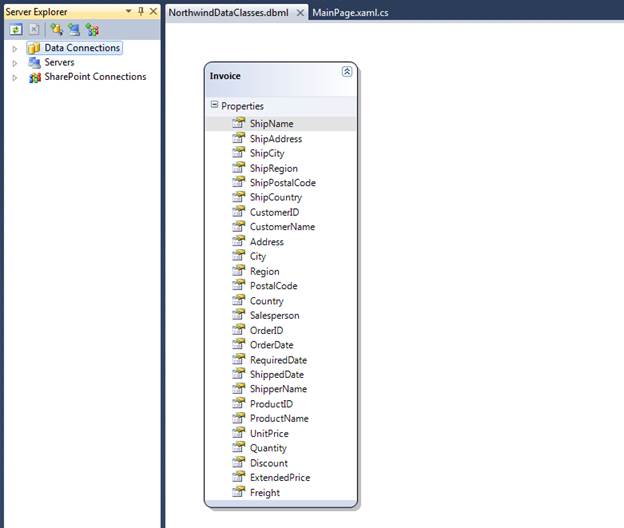Click the Stop Refresh icon in Server Explorer
The width and height of the screenshot is (624, 528).
pos(34,30)
